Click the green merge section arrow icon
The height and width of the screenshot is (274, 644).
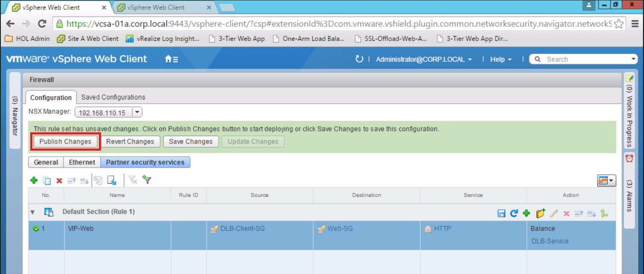coord(604,213)
